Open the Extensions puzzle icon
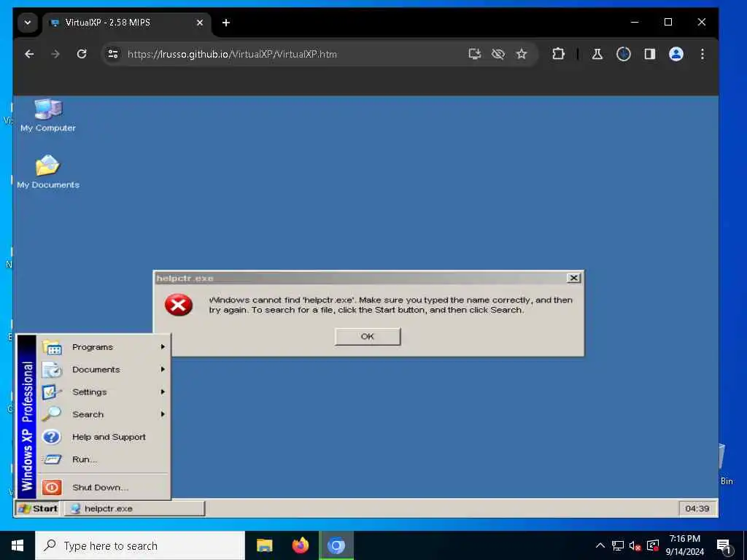747x560 pixels. pyautogui.click(x=558, y=54)
